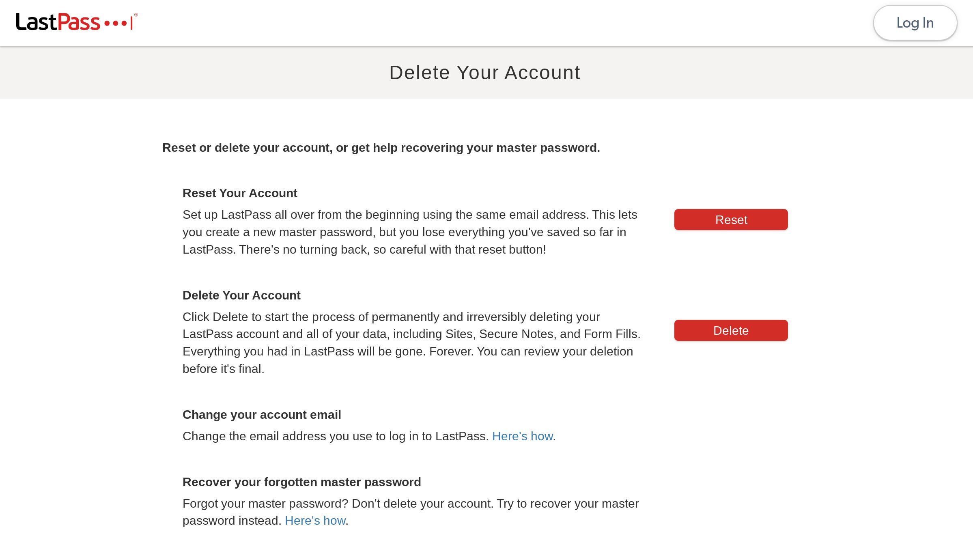Click the Reset red action button
This screenshot has height=560, width=973.
click(x=731, y=219)
